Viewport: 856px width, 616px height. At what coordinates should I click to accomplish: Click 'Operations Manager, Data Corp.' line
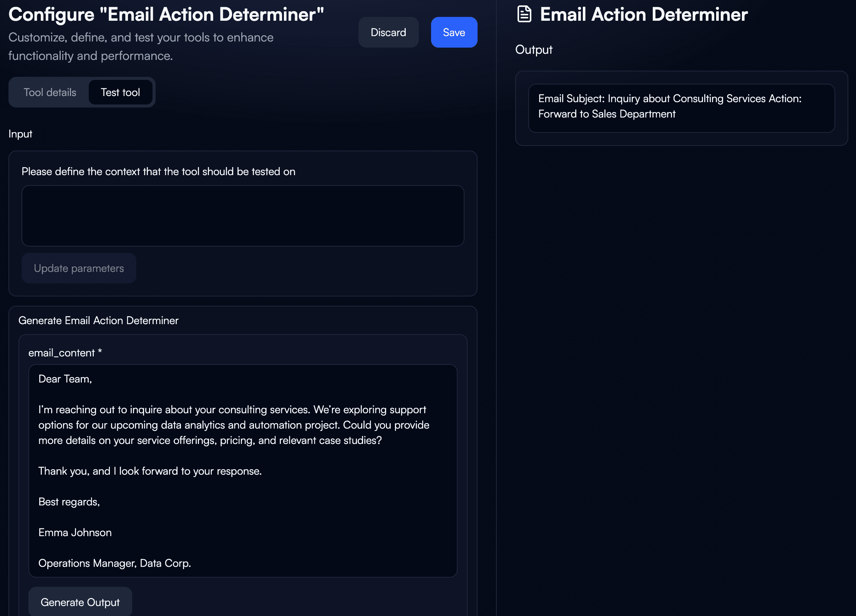pyautogui.click(x=114, y=563)
